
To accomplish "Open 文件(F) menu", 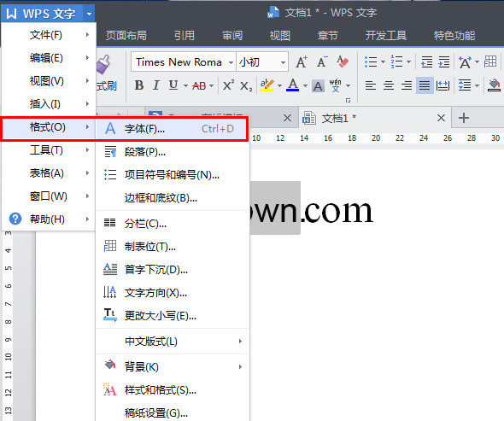I will click(49, 35).
